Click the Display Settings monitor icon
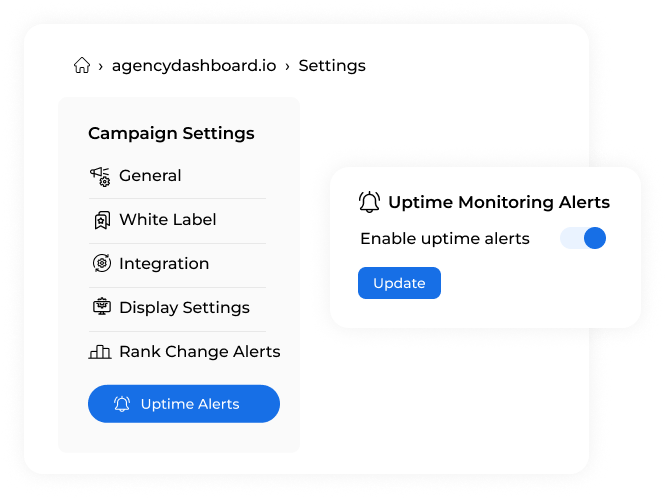 click(x=102, y=307)
